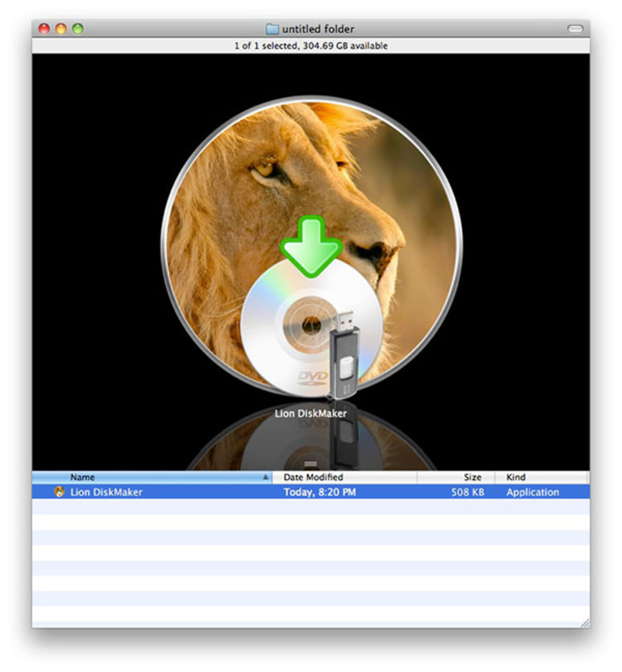Toggle the sort direction arrow on the Name column
The height and width of the screenshot is (672, 622).
click(x=265, y=477)
